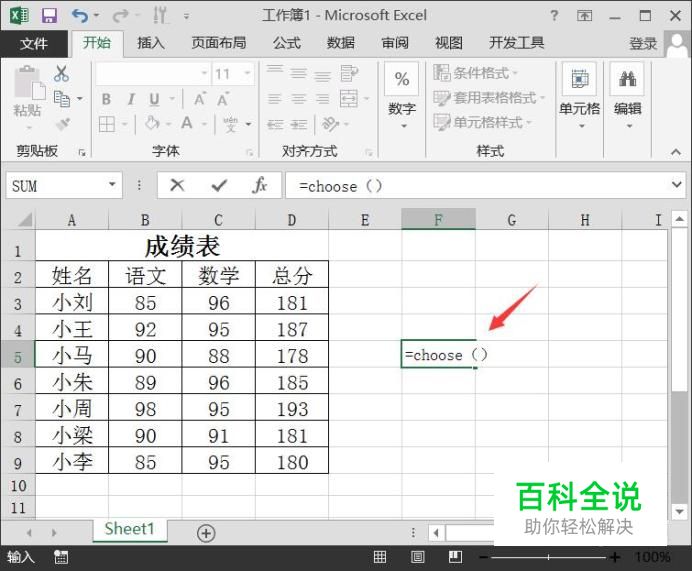Image resolution: width=692 pixels, height=571 pixels.
Task: Switch to Page Layout view icon
Action: coord(417,557)
